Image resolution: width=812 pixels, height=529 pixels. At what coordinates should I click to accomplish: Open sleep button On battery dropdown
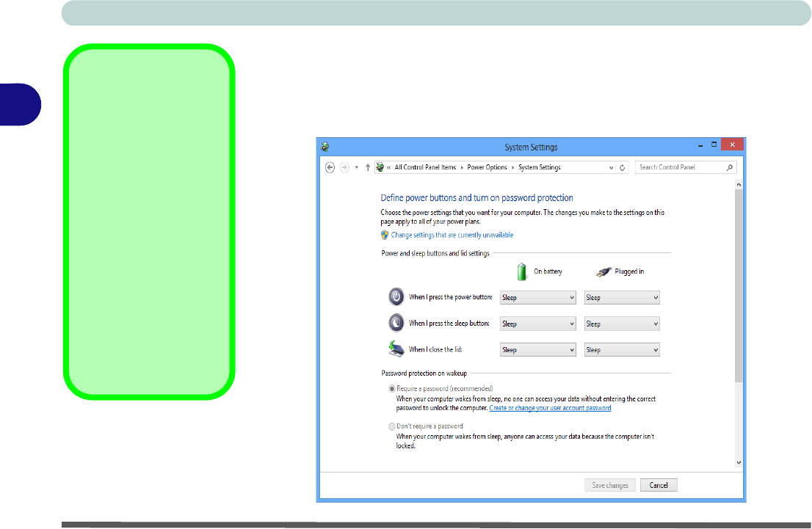coord(537,324)
